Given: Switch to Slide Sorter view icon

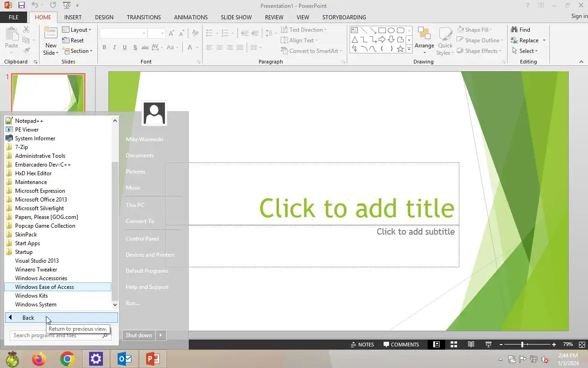Looking at the screenshot, I should coord(453,345).
